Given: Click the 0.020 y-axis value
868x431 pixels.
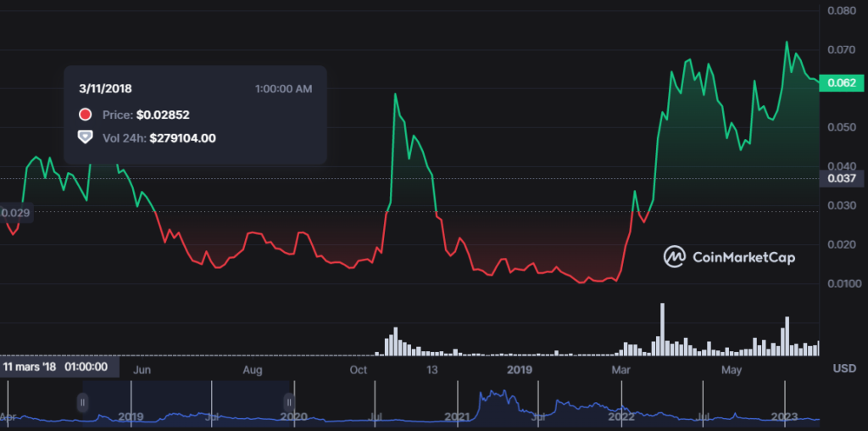Looking at the screenshot, I should coord(842,245).
